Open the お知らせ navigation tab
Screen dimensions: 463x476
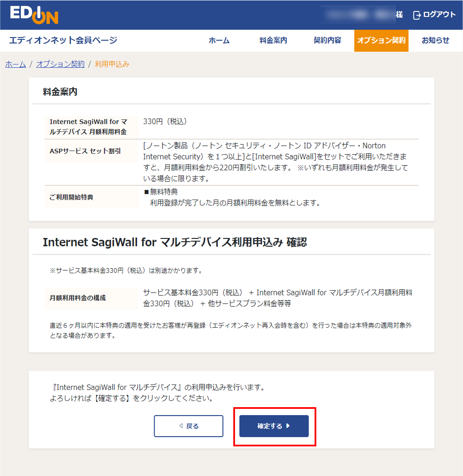click(435, 40)
